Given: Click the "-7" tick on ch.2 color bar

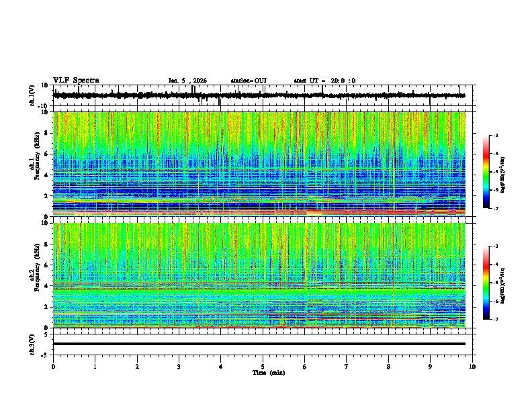Looking at the screenshot, I should (x=495, y=320).
